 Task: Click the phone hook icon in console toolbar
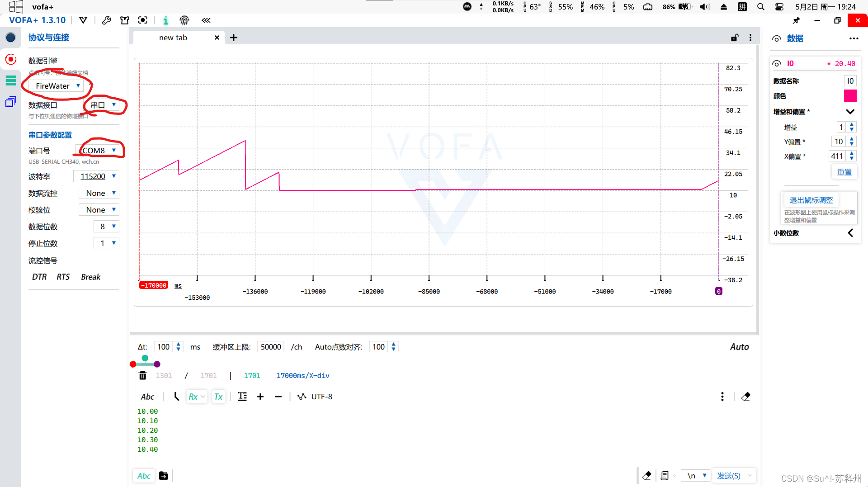(x=176, y=397)
